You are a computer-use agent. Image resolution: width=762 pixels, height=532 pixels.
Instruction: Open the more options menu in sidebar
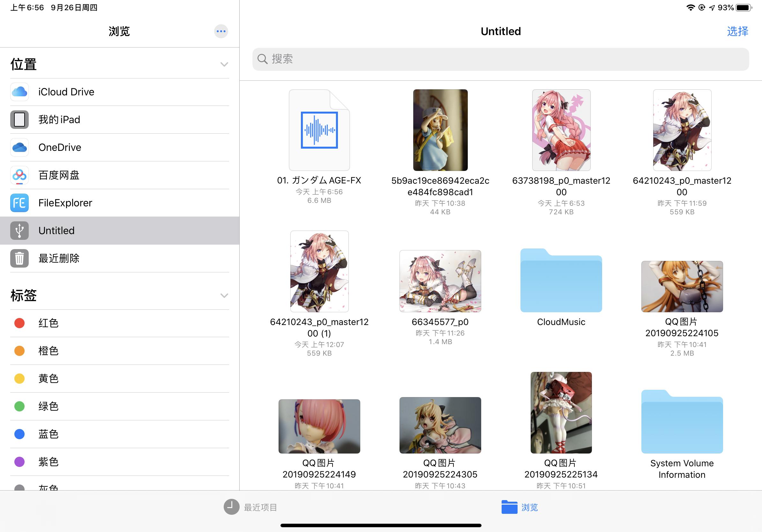click(x=221, y=31)
